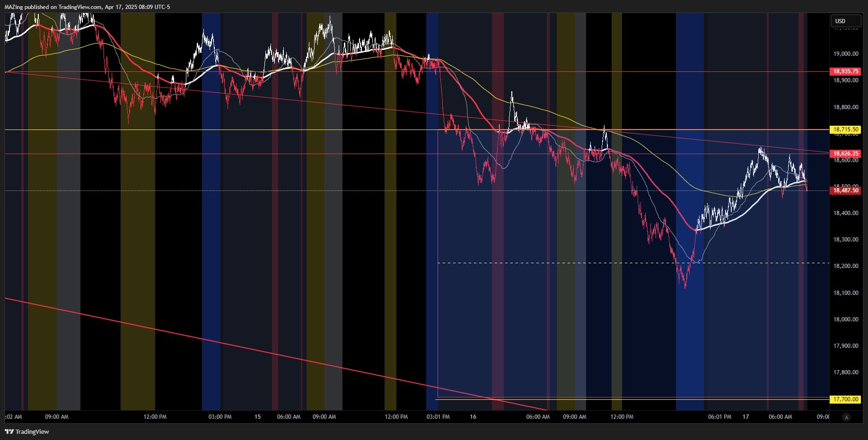Click the 06:01 PM time axis label

pyautogui.click(x=719, y=417)
